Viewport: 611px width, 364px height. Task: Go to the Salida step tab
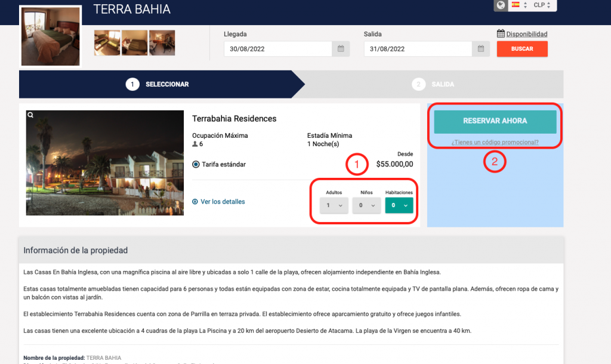[434, 84]
